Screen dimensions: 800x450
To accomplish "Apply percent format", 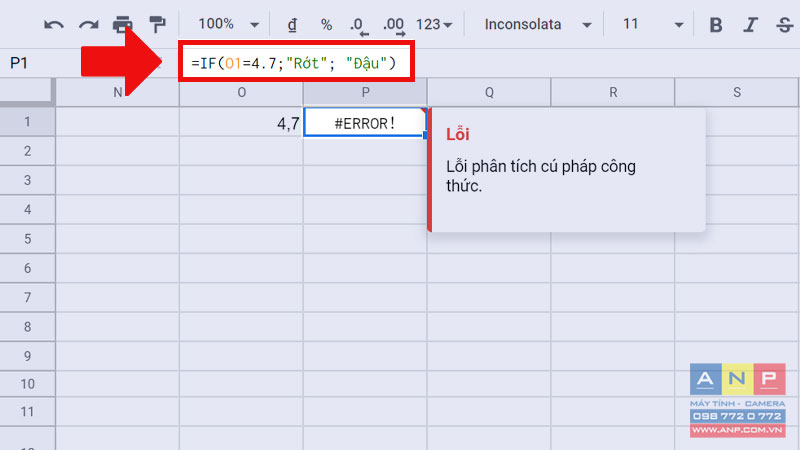I will pyautogui.click(x=327, y=24).
